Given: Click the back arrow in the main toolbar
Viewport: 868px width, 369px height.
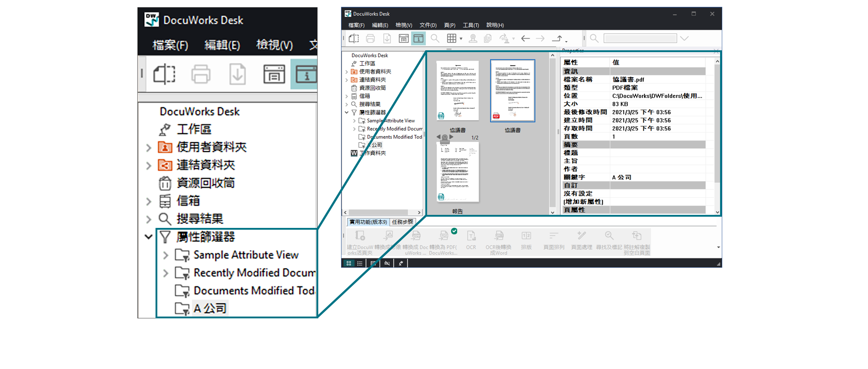Looking at the screenshot, I should (x=526, y=38).
